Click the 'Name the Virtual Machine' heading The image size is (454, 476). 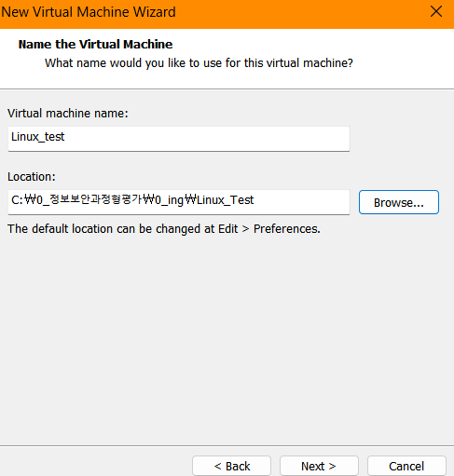pyautogui.click(x=95, y=44)
